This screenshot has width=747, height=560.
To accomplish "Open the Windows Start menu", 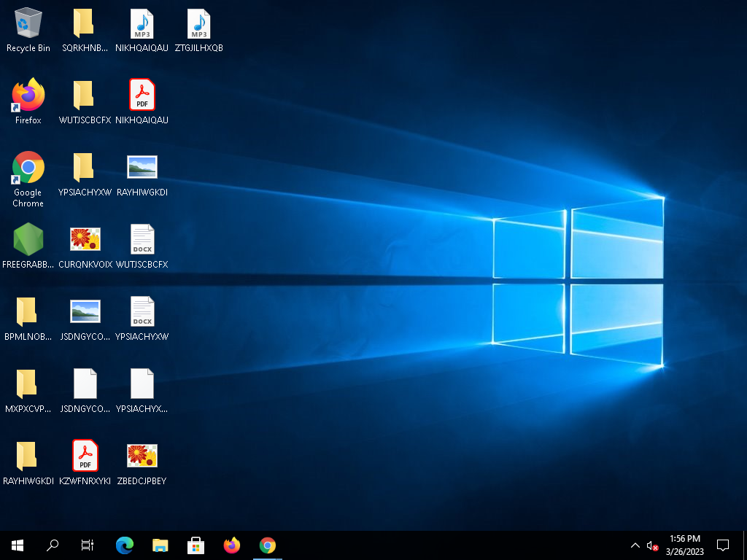I will click(18, 545).
